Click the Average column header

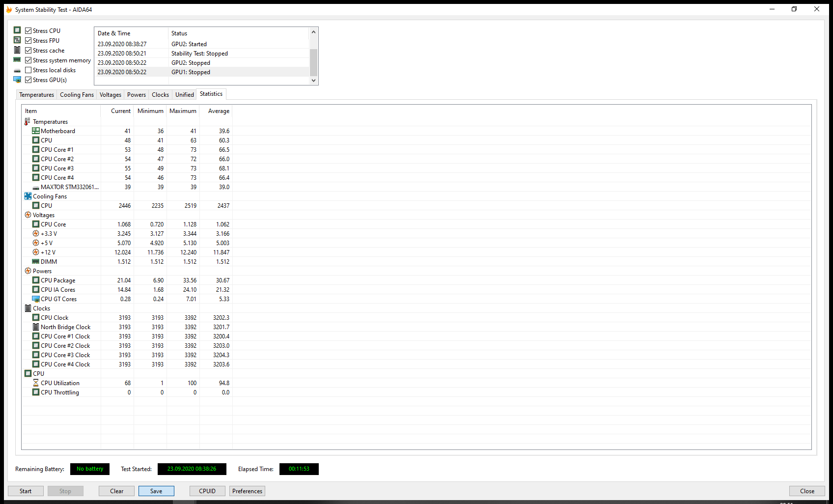point(216,111)
